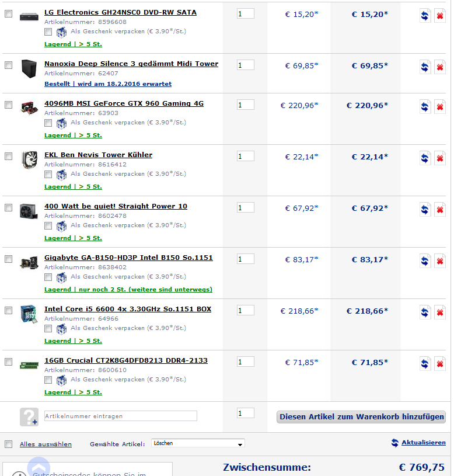Click the Aktualisieren link
The image size is (454, 476).
(424, 443)
